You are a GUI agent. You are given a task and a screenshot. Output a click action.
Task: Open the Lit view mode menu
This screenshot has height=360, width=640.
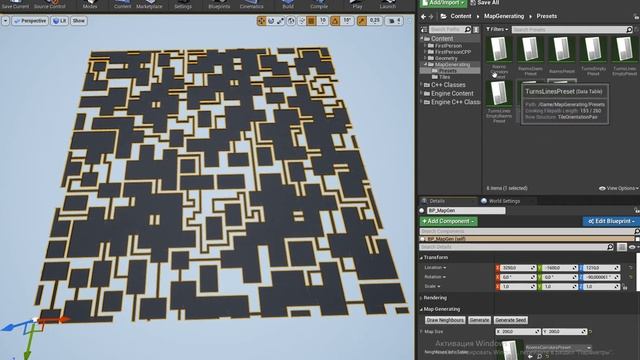(x=60, y=21)
